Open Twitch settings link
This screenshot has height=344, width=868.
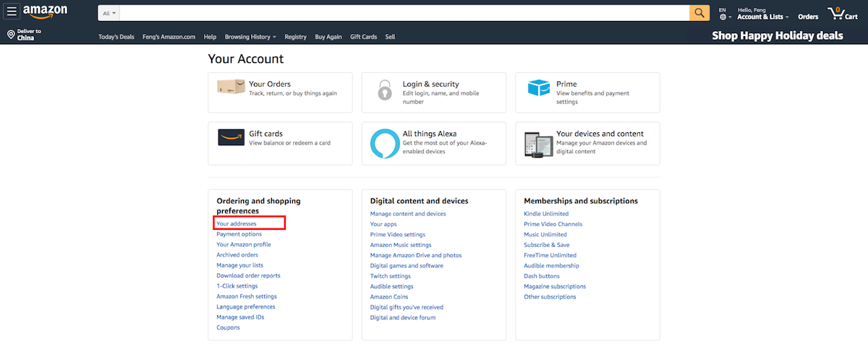click(x=391, y=276)
